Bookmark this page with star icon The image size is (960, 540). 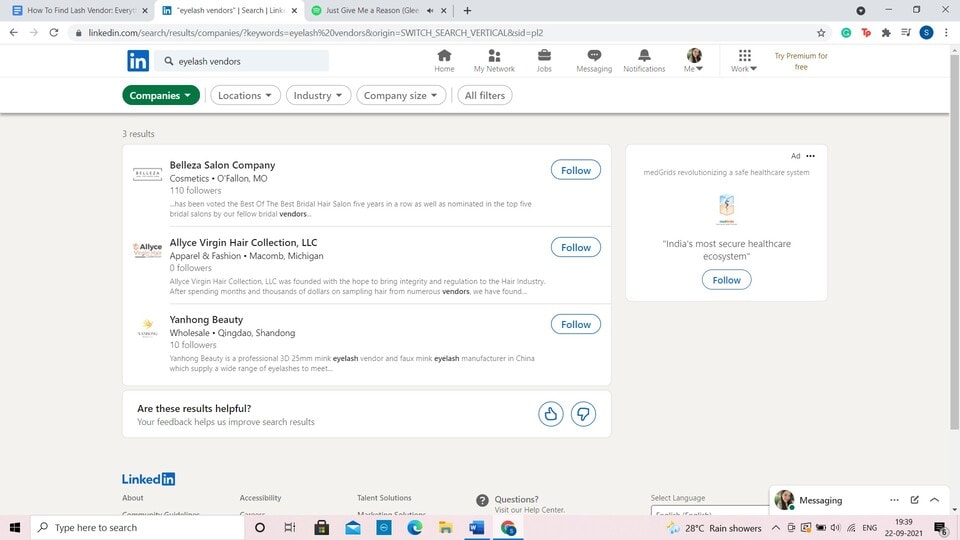point(821,33)
